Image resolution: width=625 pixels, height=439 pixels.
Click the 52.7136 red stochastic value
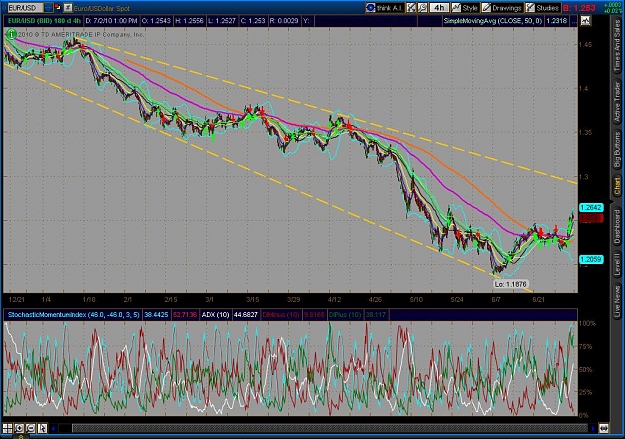(x=185, y=315)
